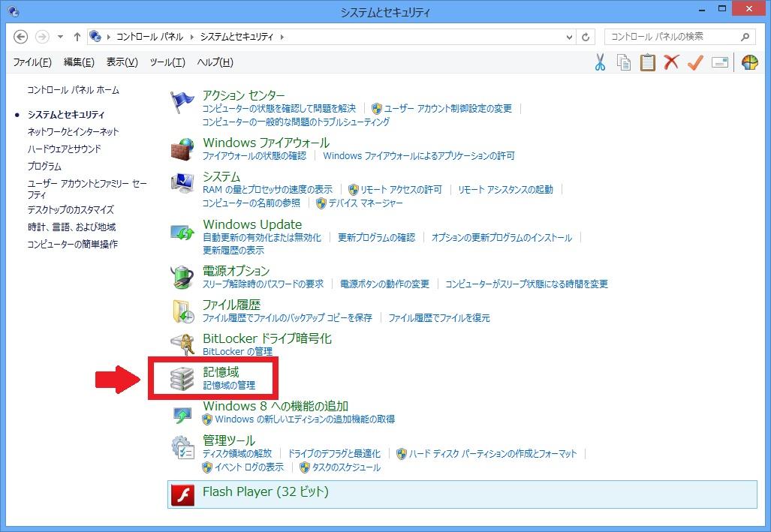Click the Up one level arrow
Viewport: 771px width, 532px height.
pyautogui.click(x=77, y=37)
